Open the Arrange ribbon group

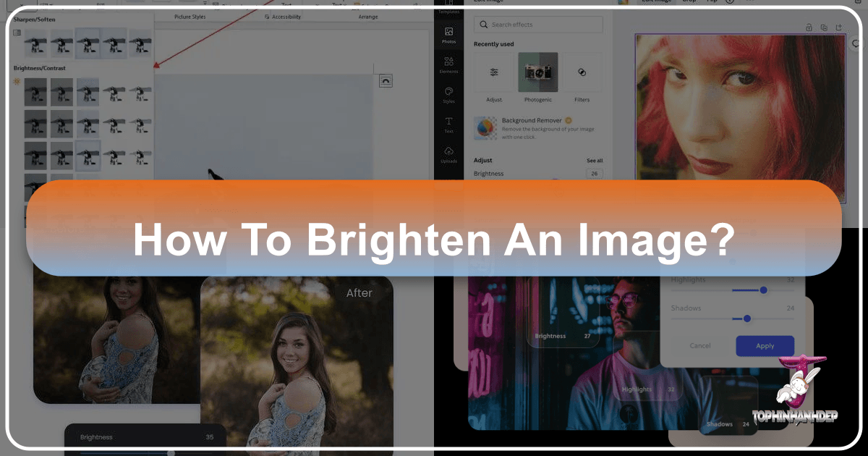click(367, 17)
